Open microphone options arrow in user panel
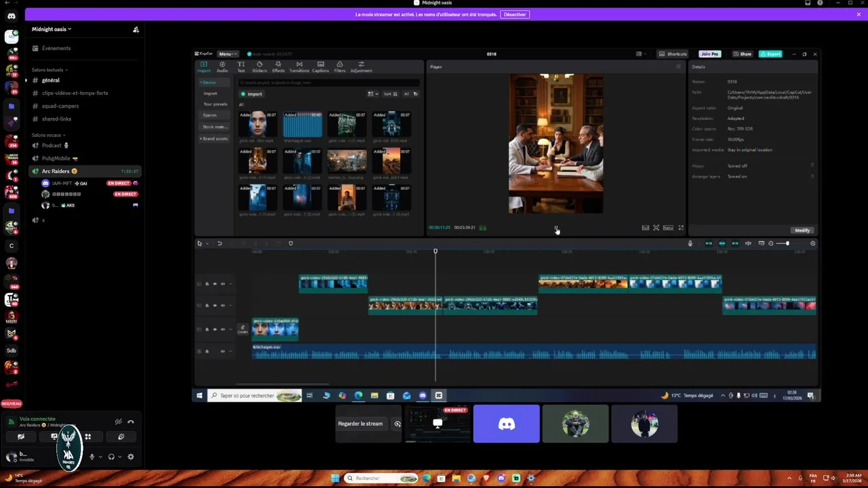 click(x=100, y=457)
